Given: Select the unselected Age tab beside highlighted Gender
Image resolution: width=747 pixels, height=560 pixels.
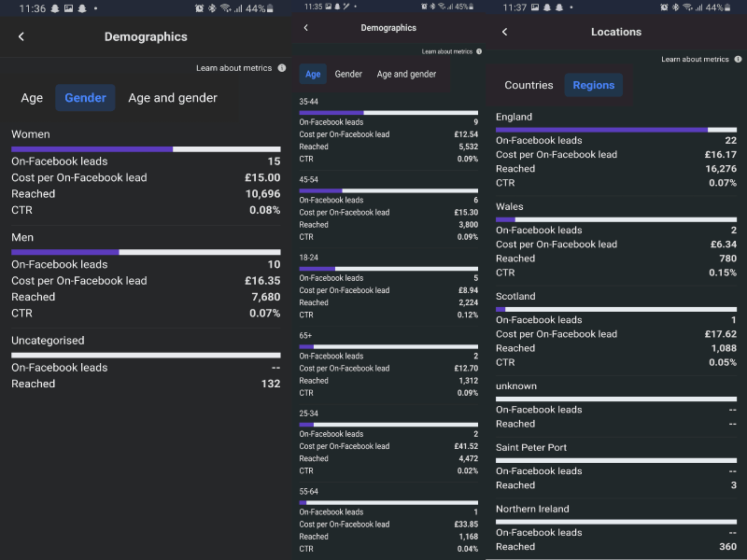Looking at the screenshot, I should [x=32, y=98].
